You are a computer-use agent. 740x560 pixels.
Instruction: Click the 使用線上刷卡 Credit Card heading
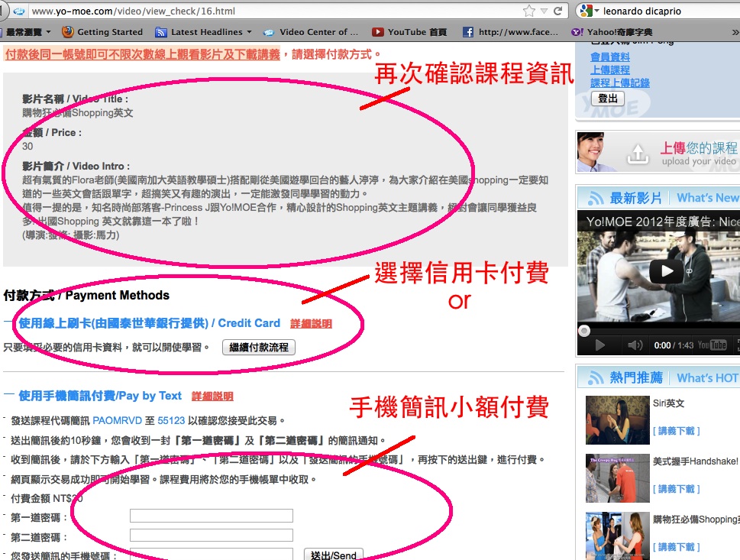click(149, 323)
